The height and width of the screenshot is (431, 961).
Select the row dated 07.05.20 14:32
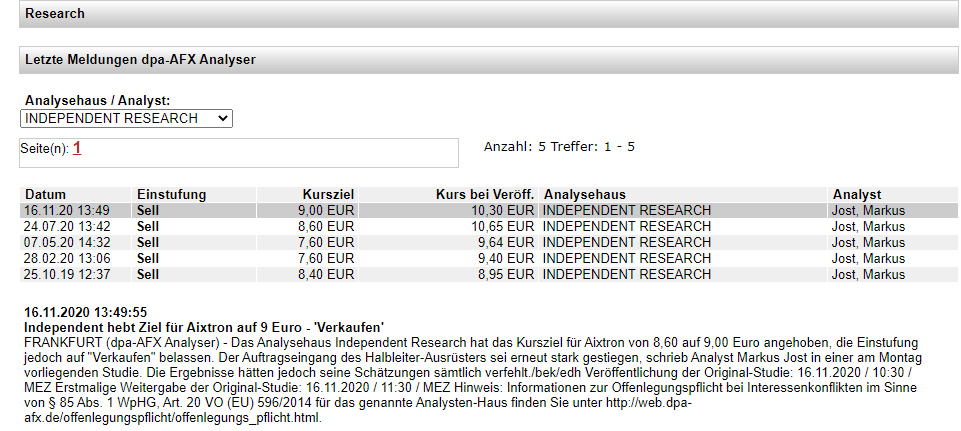click(x=488, y=242)
